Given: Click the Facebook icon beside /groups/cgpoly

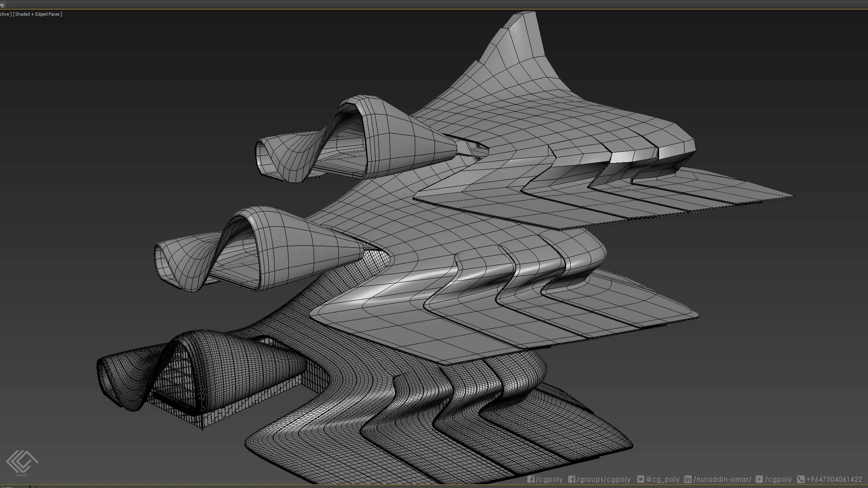Looking at the screenshot, I should pyautogui.click(x=571, y=479).
